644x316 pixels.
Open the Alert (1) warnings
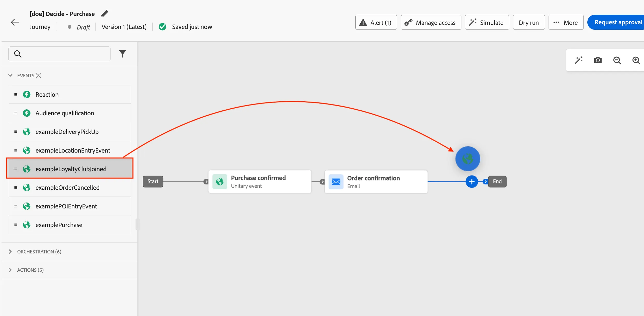click(376, 22)
